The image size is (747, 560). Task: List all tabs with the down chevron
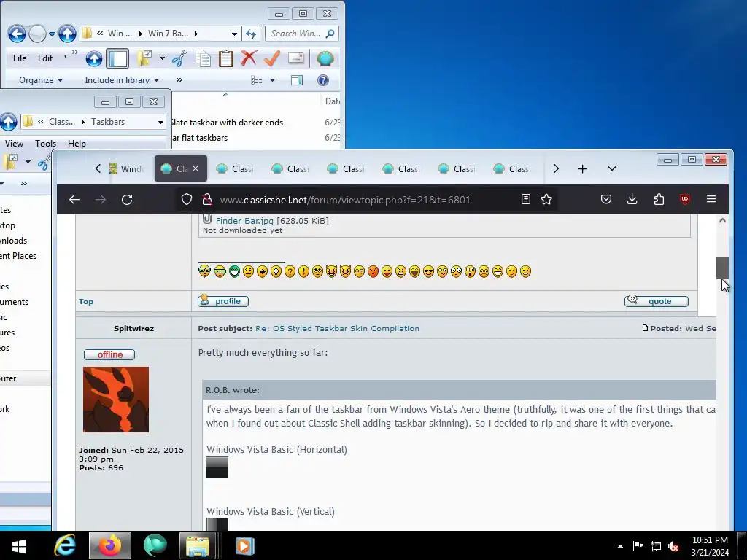point(612,168)
